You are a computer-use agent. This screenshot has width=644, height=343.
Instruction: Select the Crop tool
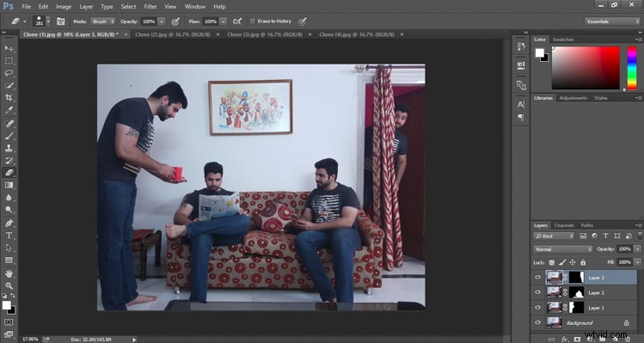[x=9, y=98]
